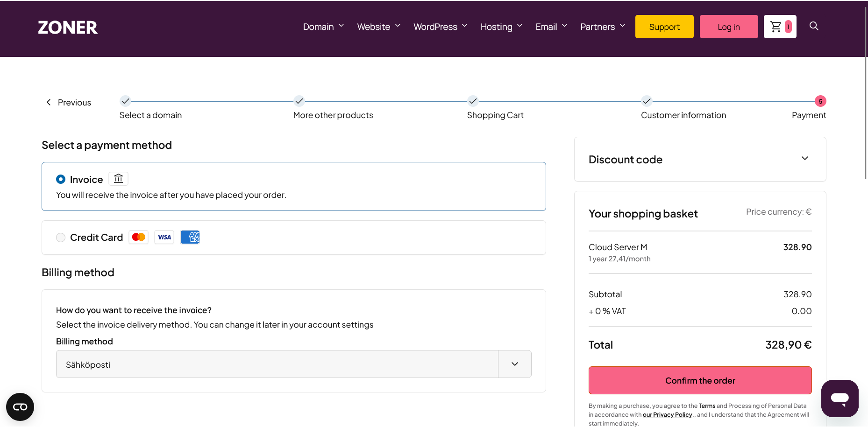This screenshot has height=427, width=868.
Task: Click the Customer information checkmark step
Action: (x=647, y=101)
